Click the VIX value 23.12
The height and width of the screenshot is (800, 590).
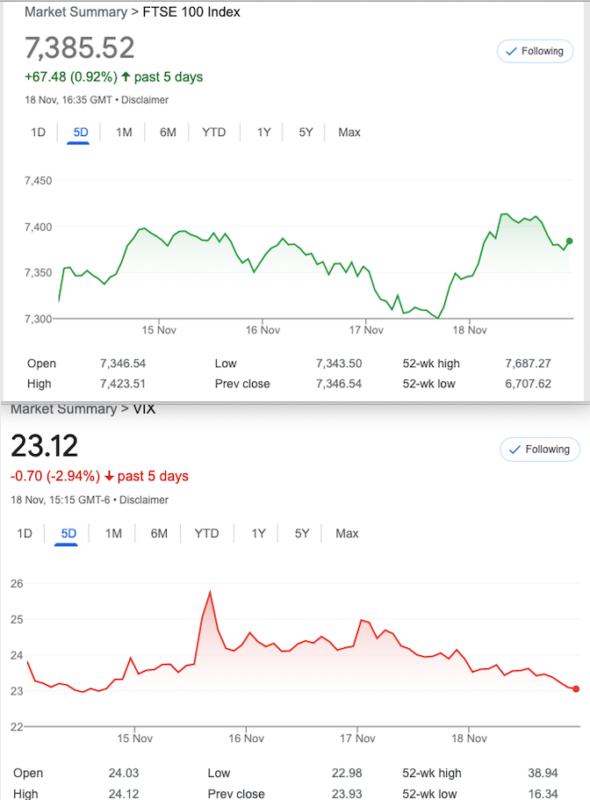click(x=44, y=446)
